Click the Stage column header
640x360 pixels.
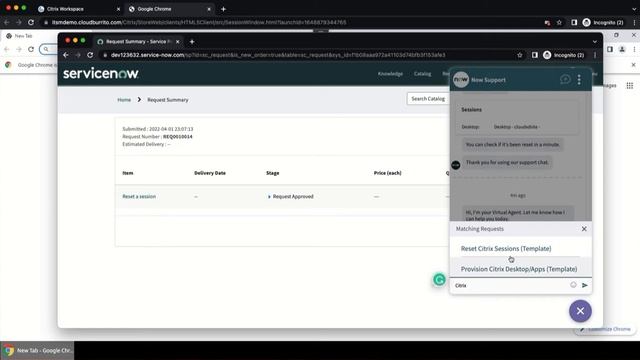tap(273, 173)
